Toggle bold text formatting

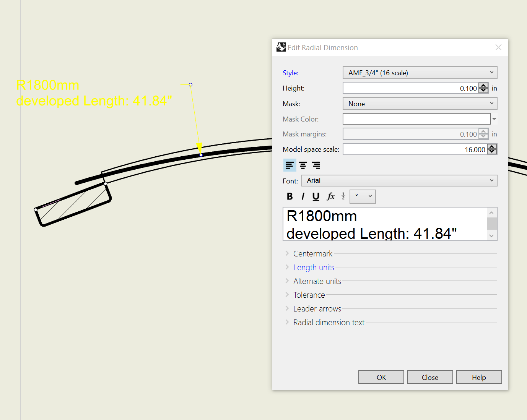[x=290, y=196]
